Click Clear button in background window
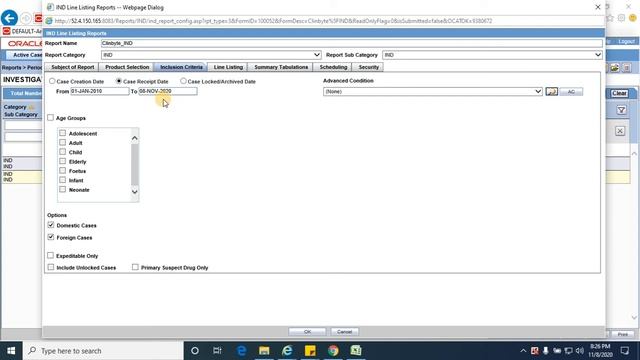The image size is (640, 360). [x=619, y=93]
